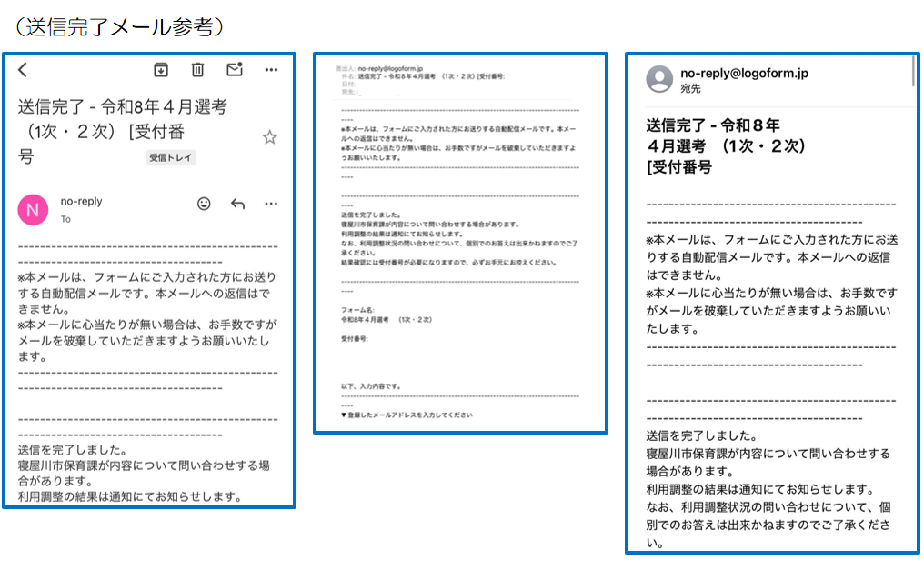Click the no-reply@logoform.jp sender address
Image resolution: width=924 pixels, height=570 pixels.
coord(744,73)
